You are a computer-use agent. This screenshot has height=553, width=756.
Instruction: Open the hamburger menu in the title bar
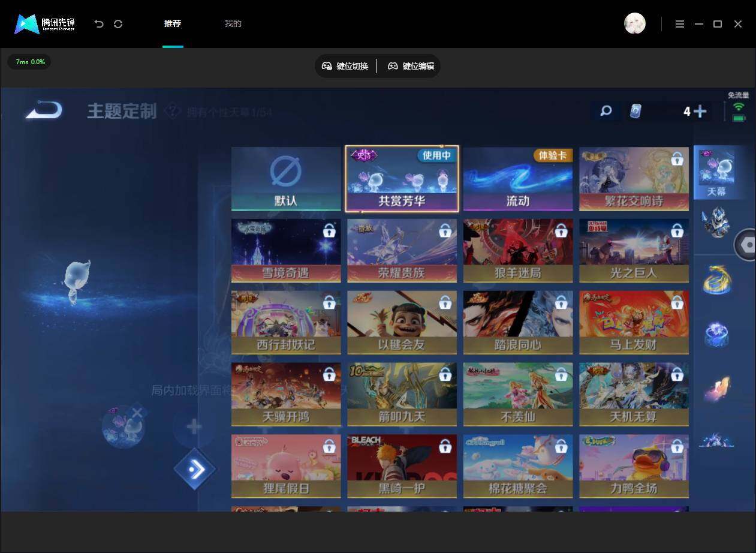[679, 24]
